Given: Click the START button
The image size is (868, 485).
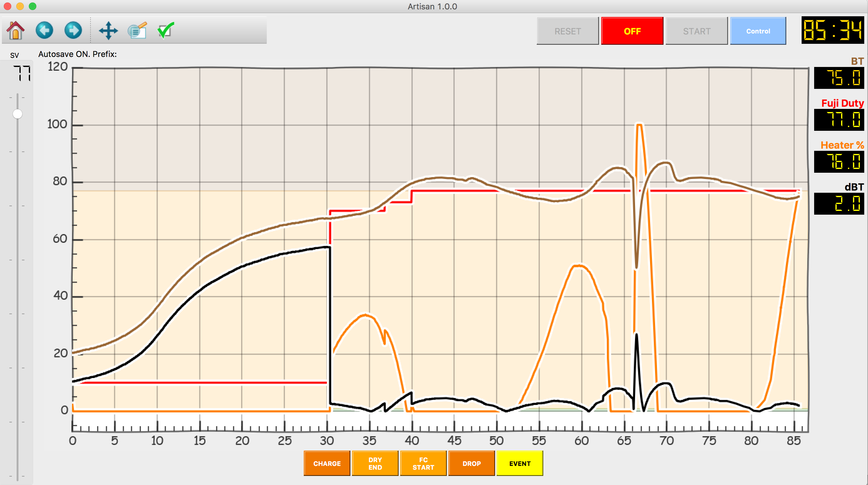Looking at the screenshot, I should [696, 31].
